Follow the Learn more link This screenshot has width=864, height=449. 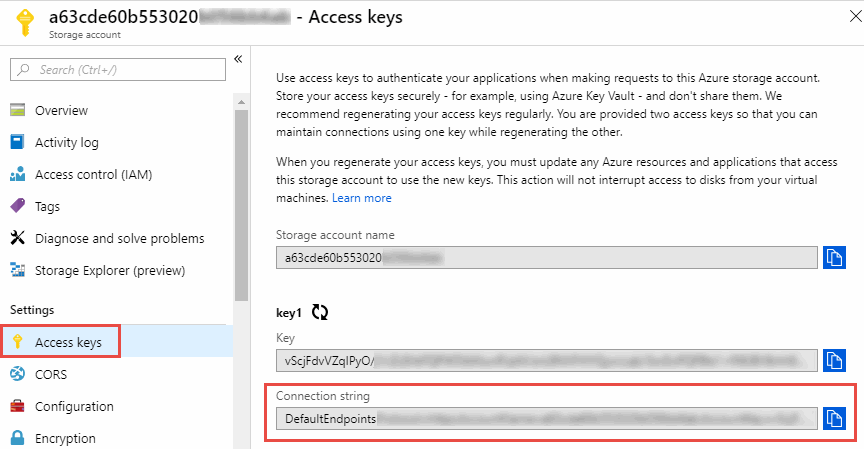362,198
